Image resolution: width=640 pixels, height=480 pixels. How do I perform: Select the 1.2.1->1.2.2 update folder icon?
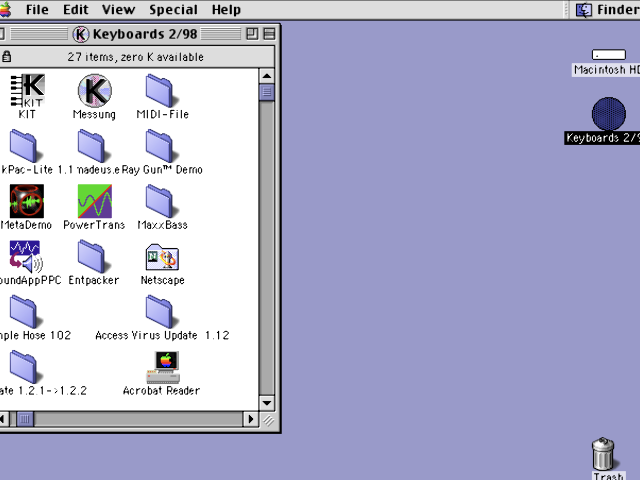click(x=27, y=367)
